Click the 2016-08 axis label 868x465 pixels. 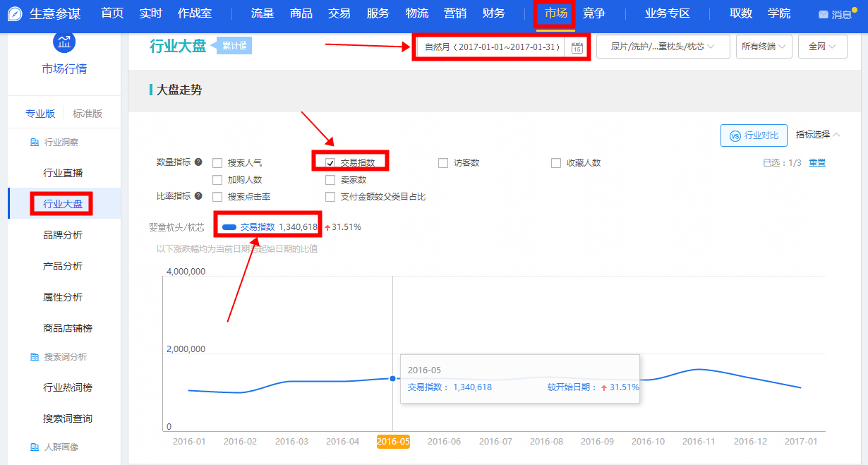click(x=546, y=442)
